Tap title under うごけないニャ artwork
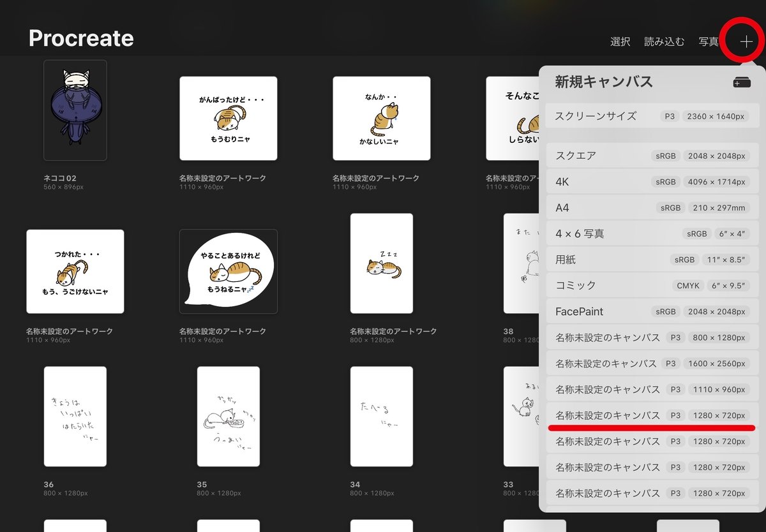766x532 pixels. coord(70,331)
